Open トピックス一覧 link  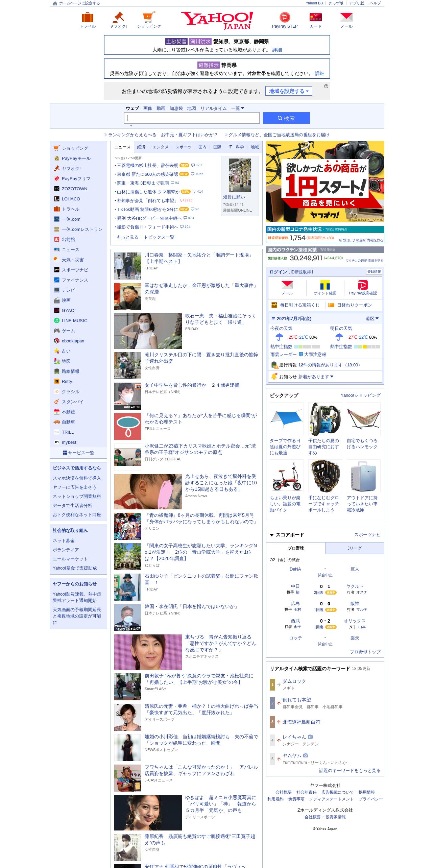(x=159, y=237)
